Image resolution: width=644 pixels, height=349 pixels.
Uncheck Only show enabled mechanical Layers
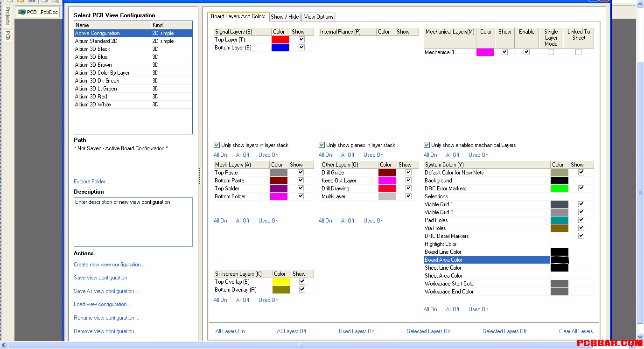[x=427, y=145]
